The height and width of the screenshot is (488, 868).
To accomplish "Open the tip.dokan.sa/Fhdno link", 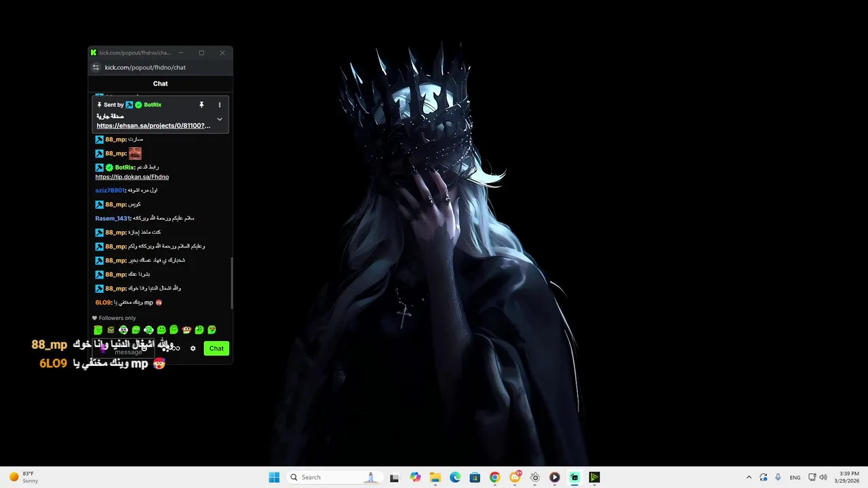I will (132, 177).
